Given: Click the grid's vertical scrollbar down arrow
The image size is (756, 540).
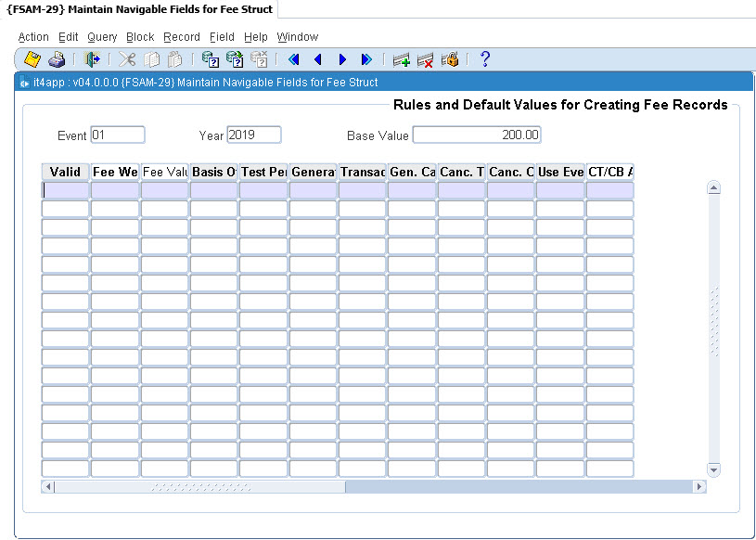Looking at the screenshot, I should click(713, 469).
